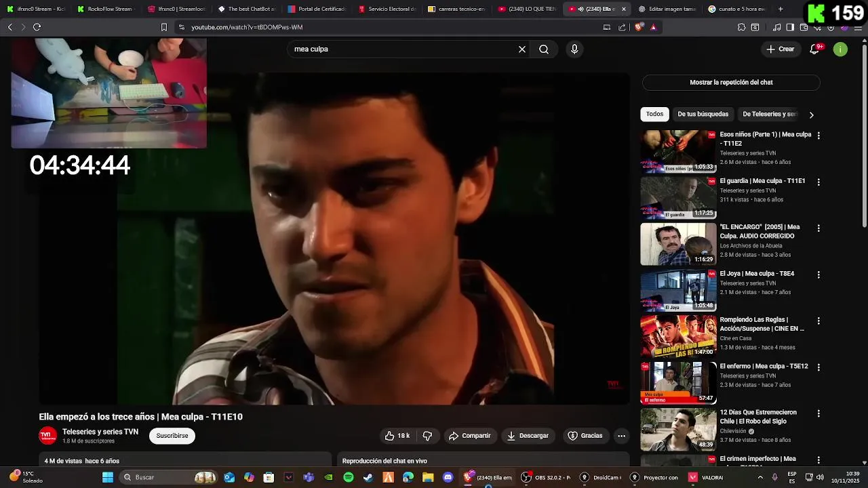Run search with the magnifier button

(544, 49)
